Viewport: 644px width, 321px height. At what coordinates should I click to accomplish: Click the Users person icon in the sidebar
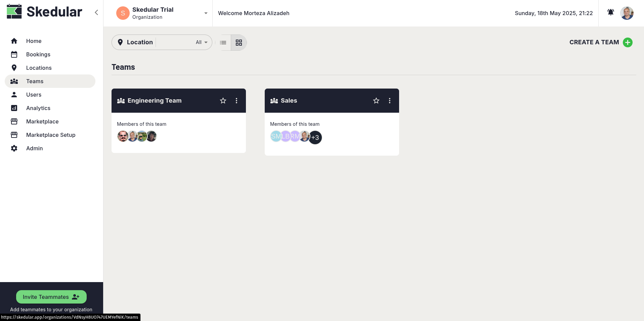tap(14, 95)
